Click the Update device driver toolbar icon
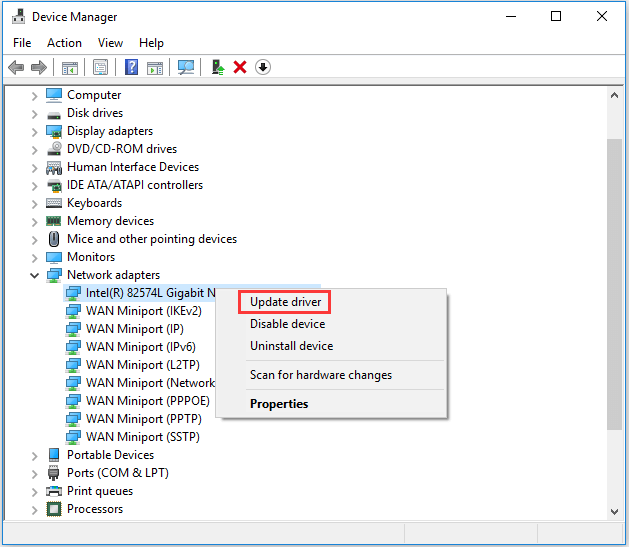629x547 pixels. tap(218, 67)
